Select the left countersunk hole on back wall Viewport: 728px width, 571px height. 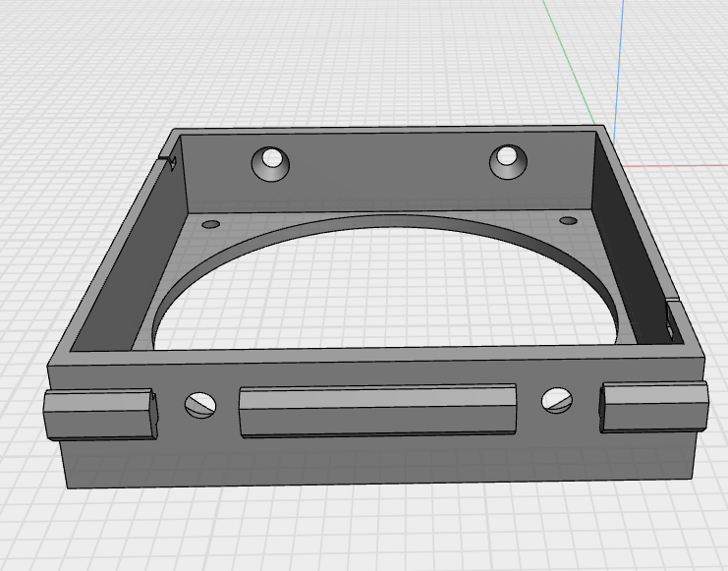pyautogui.click(x=271, y=164)
